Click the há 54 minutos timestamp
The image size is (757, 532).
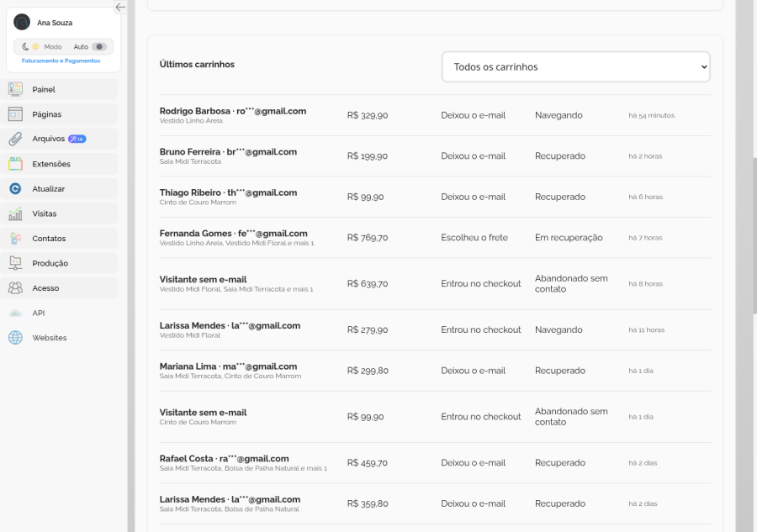coord(651,115)
